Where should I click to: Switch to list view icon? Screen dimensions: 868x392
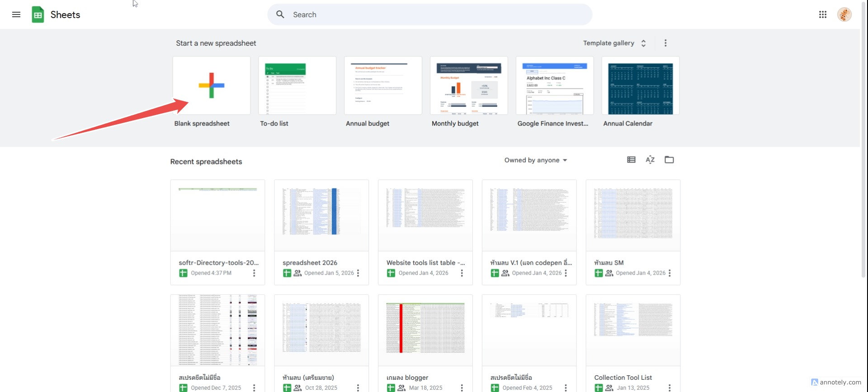coord(631,160)
